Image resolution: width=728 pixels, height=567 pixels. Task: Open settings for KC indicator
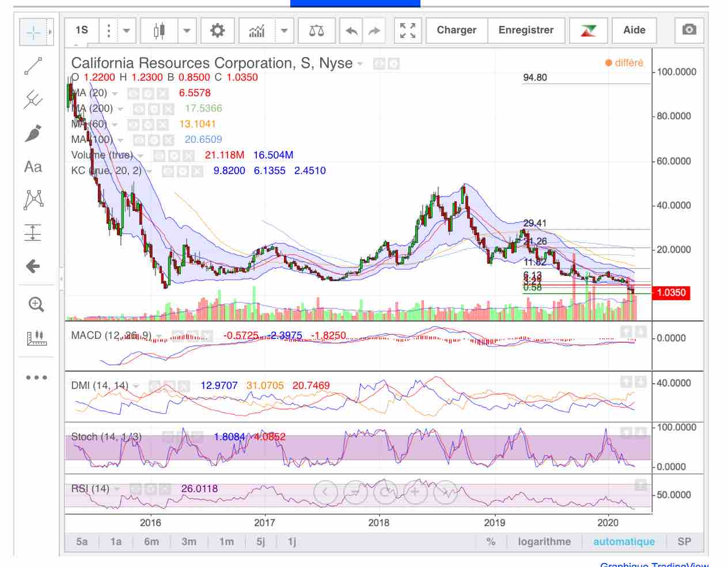pyautogui.click(x=182, y=171)
